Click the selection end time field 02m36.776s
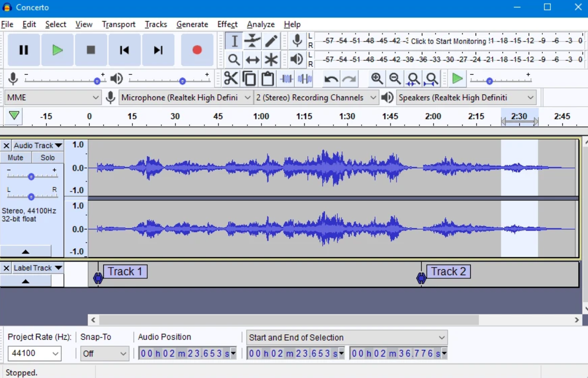The image size is (588, 378). click(398, 353)
